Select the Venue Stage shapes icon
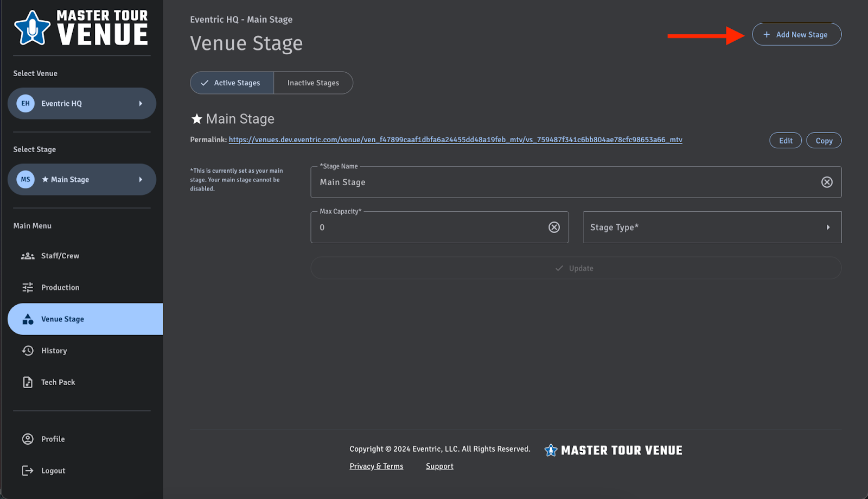 pos(27,319)
